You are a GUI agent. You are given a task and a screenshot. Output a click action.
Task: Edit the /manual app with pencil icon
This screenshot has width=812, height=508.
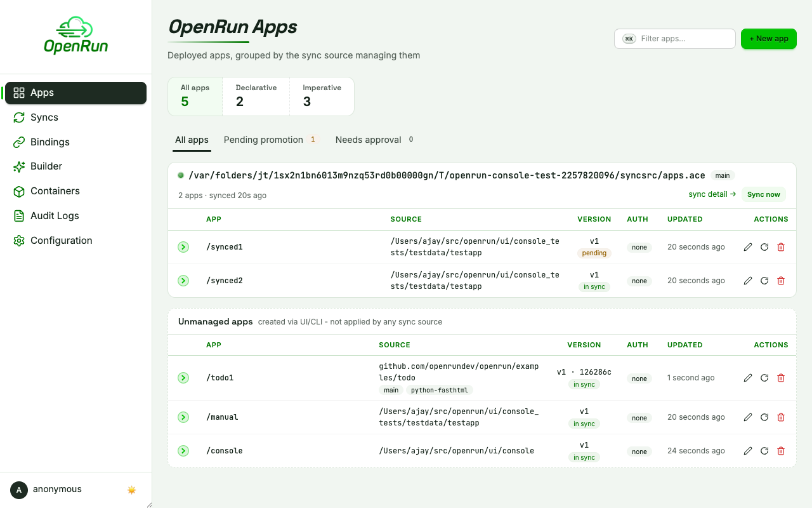tap(748, 417)
